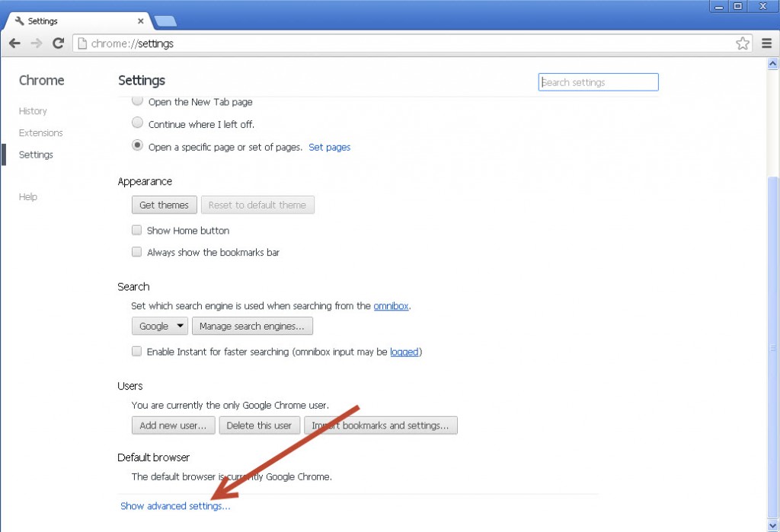Open a new tab with the new-tab button
Viewport: 780px width, 532px height.
click(x=165, y=21)
